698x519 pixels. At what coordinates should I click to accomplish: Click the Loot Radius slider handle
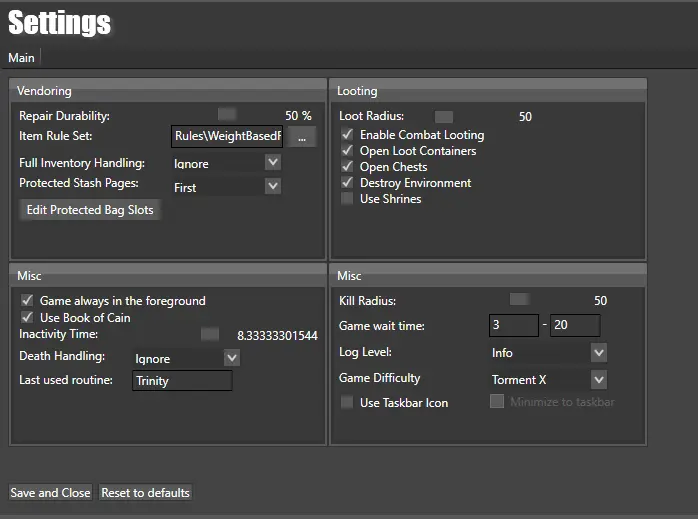[x=444, y=117]
